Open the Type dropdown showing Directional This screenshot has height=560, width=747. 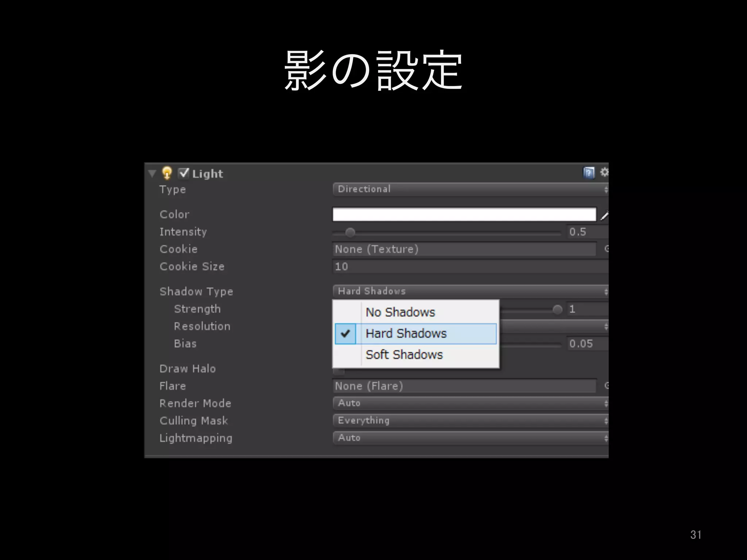point(471,189)
